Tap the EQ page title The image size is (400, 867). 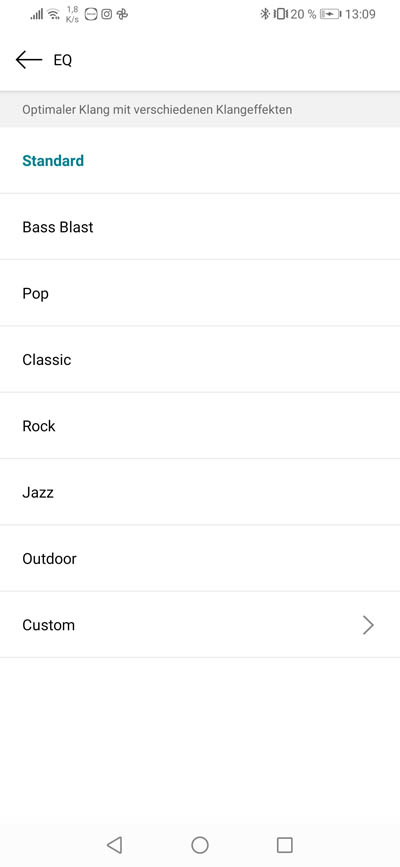point(63,60)
